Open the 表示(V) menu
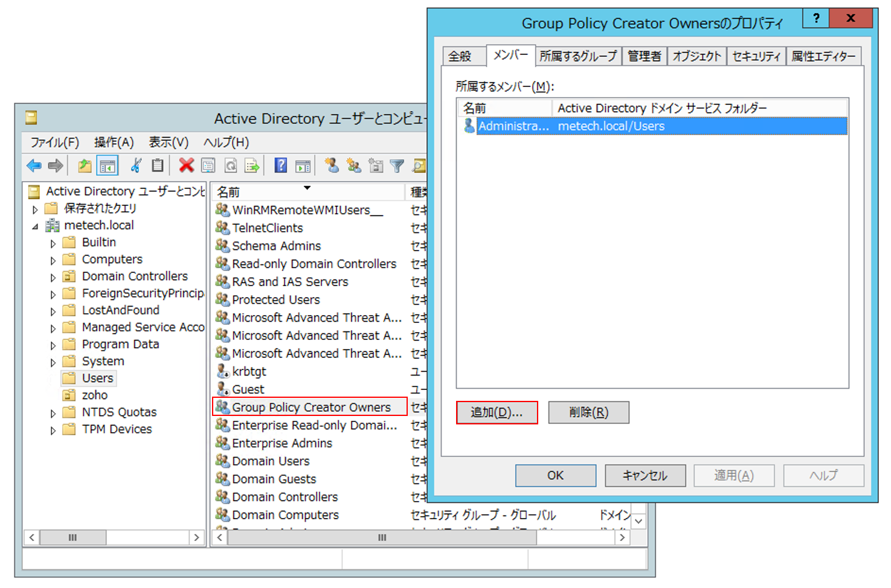Screen dimensions: 891x588 169,142
